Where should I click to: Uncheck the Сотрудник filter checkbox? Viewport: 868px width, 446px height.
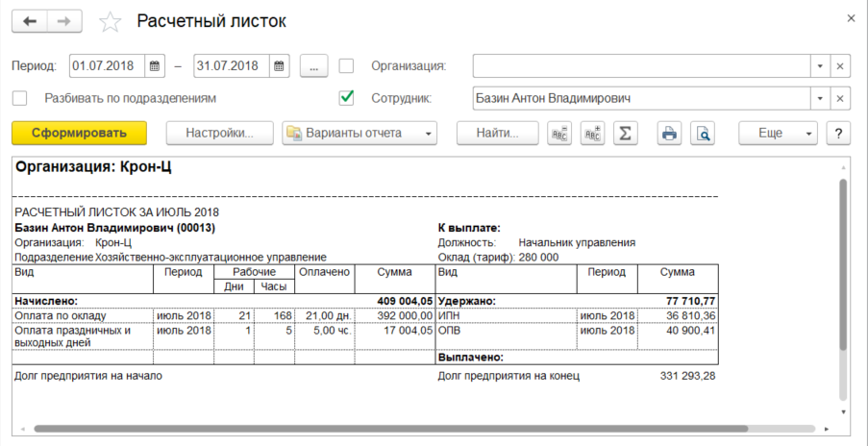[347, 98]
